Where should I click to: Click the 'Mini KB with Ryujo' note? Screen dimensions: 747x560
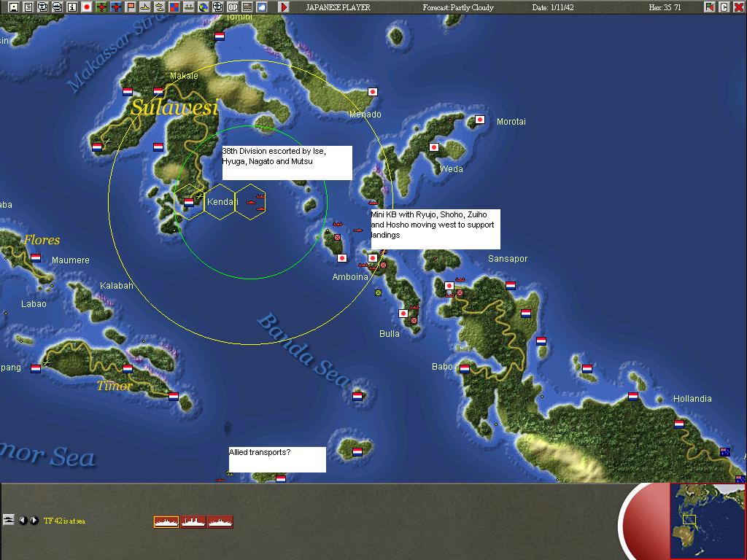(x=436, y=229)
